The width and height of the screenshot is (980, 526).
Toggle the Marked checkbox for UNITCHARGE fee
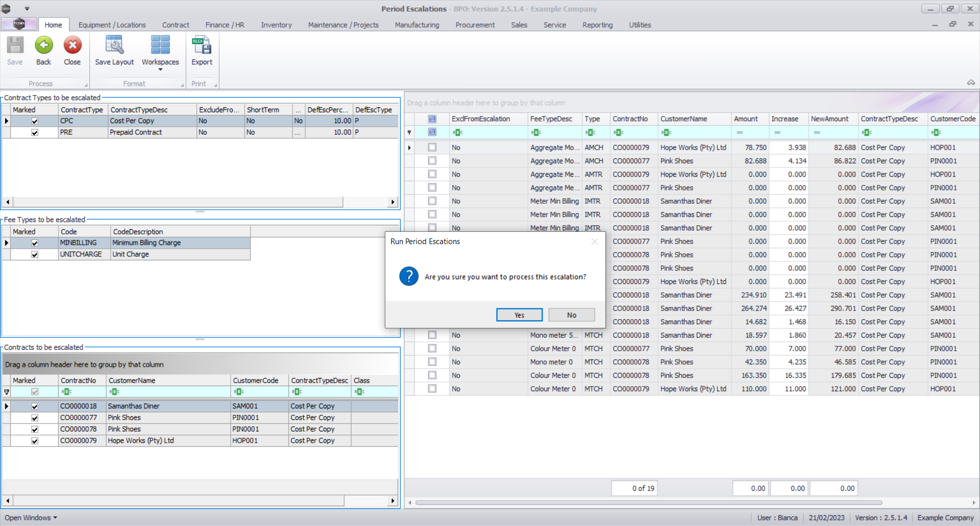(x=35, y=254)
